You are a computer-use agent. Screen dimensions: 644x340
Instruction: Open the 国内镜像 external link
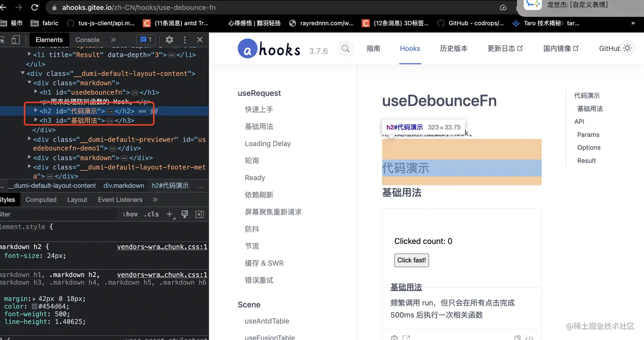[x=561, y=49]
